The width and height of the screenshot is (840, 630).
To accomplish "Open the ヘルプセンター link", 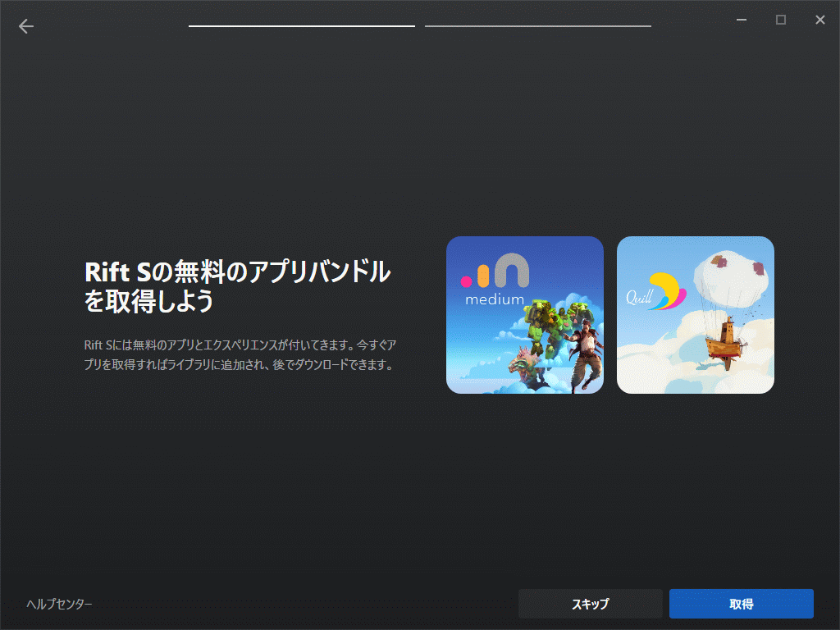I will tap(59, 605).
